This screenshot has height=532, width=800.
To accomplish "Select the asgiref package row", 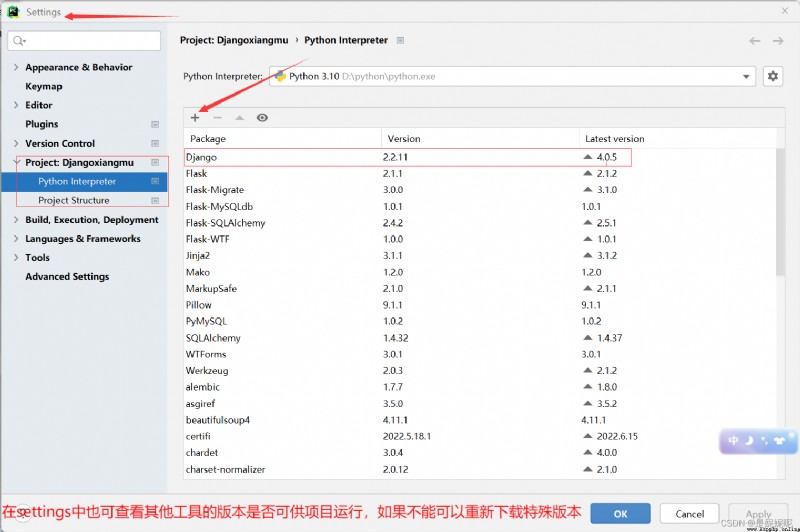I will coord(480,404).
